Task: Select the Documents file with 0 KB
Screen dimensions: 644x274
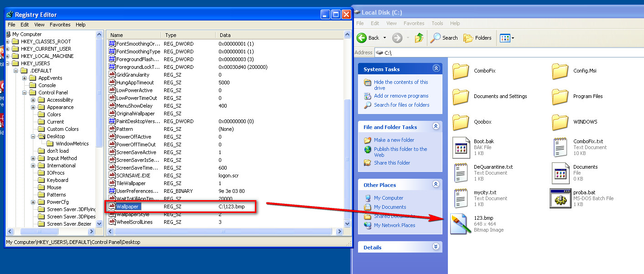Action: coord(575,173)
